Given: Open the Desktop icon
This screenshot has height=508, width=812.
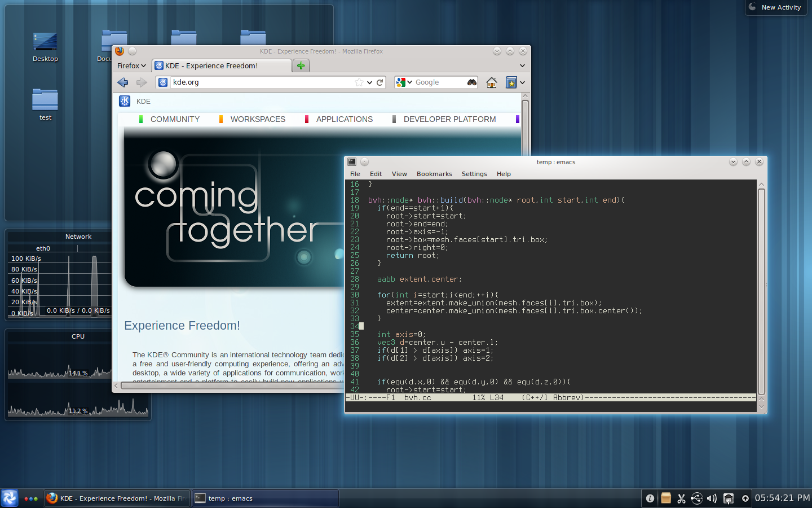Looking at the screenshot, I should pyautogui.click(x=45, y=46).
